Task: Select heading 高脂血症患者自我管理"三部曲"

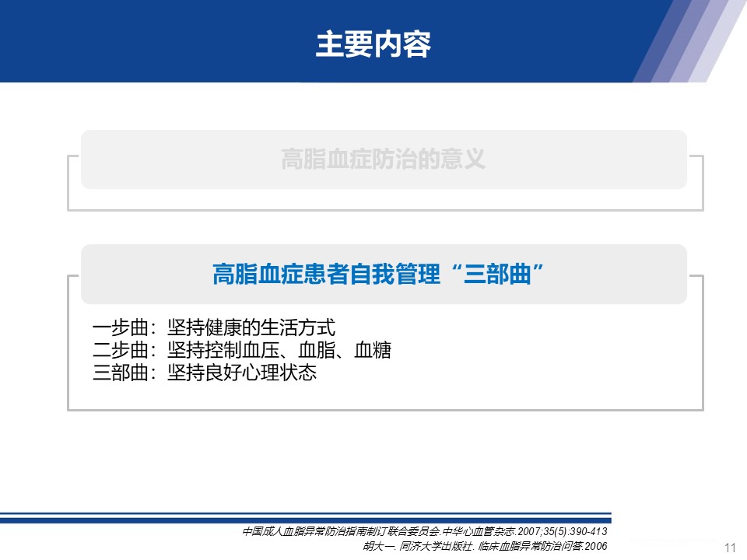Action: click(x=378, y=274)
